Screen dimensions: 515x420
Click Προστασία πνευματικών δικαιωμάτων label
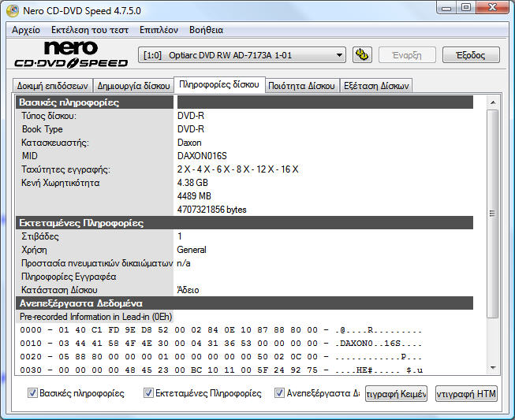click(97, 263)
